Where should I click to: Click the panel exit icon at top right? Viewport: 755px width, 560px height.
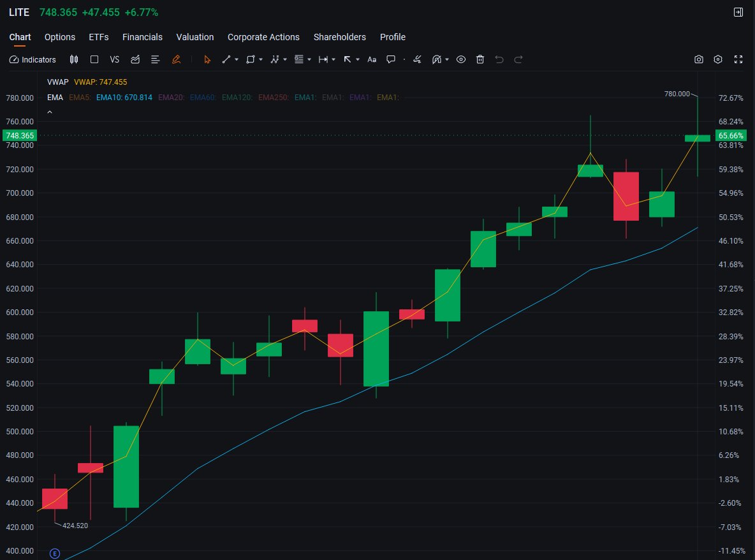click(738, 13)
